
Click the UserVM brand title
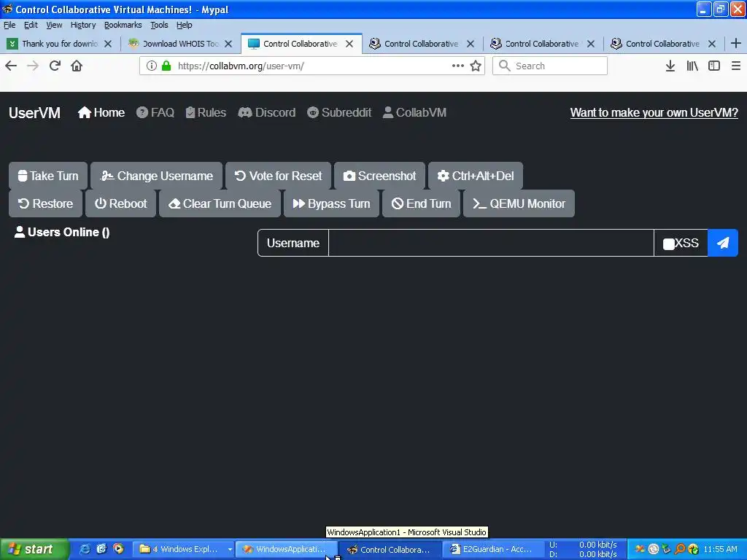click(x=34, y=113)
